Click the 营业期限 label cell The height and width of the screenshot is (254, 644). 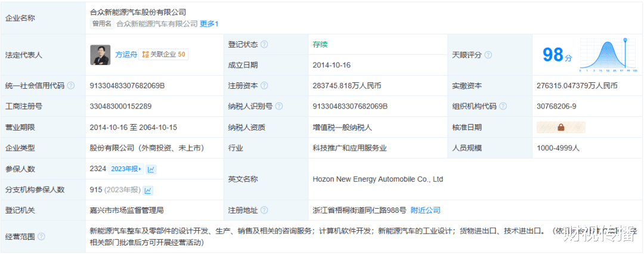tap(43, 128)
